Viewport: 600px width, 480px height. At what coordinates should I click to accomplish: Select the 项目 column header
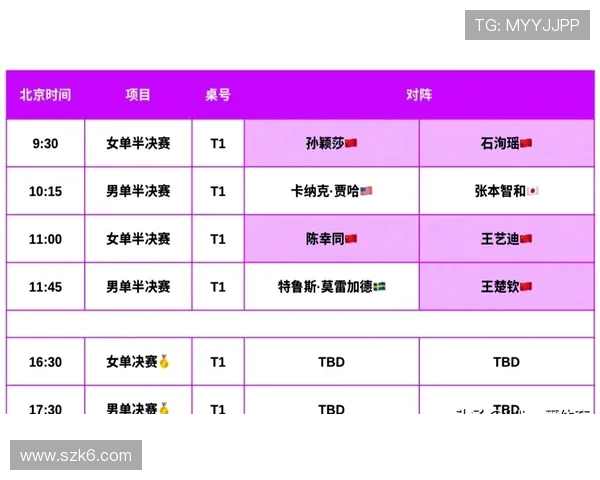[x=138, y=95]
